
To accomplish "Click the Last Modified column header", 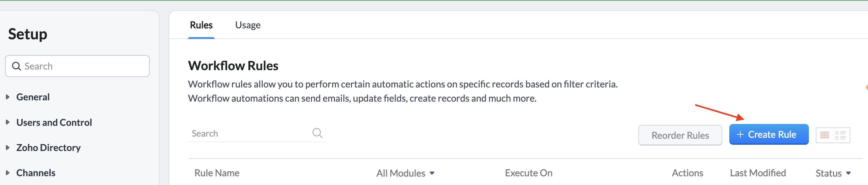I will coord(758,173).
